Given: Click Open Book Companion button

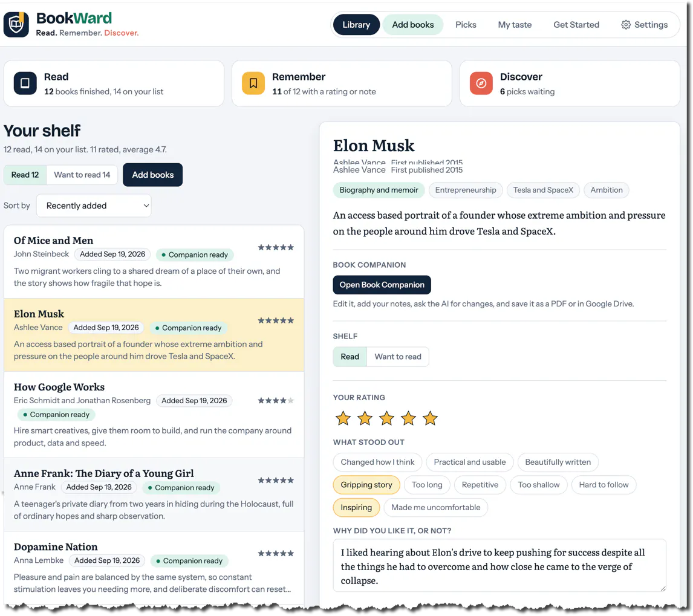Looking at the screenshot, I should pyautogui.click(x=382, y=285).
